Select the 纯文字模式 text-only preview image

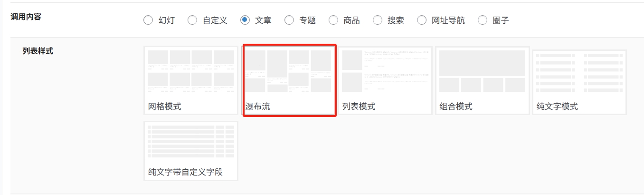(579, 71)
